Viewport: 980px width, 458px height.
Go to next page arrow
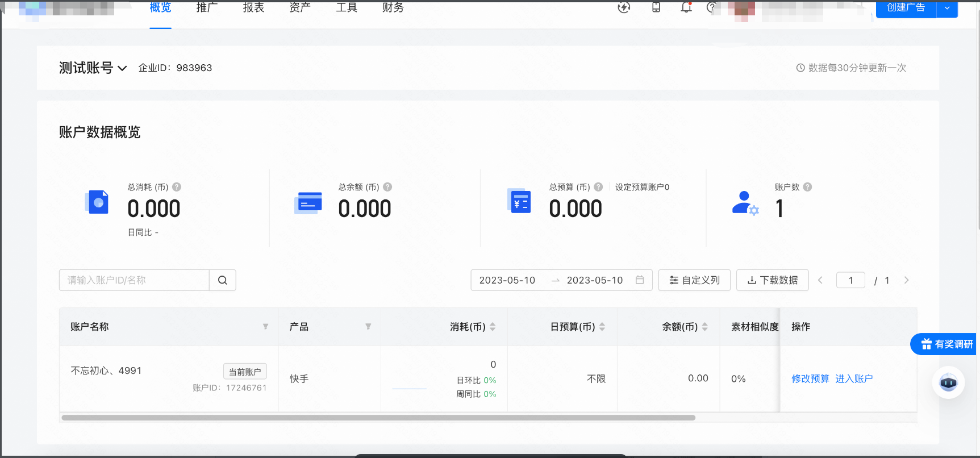(x=906, y=280)
